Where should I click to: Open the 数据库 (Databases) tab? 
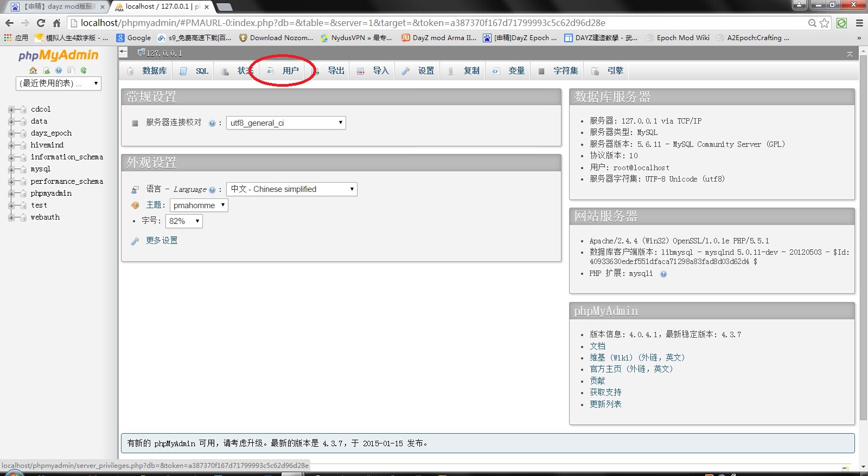pos(147,71)
